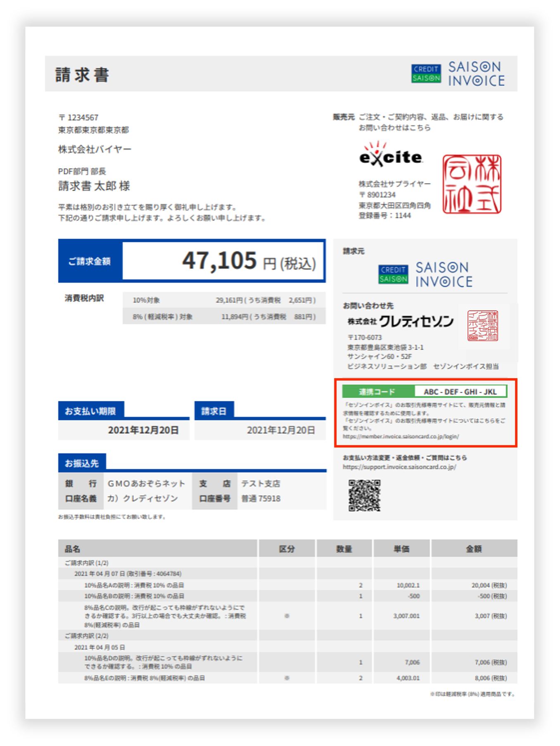Select the address 東京都東京都東京都

pos(94,130)
